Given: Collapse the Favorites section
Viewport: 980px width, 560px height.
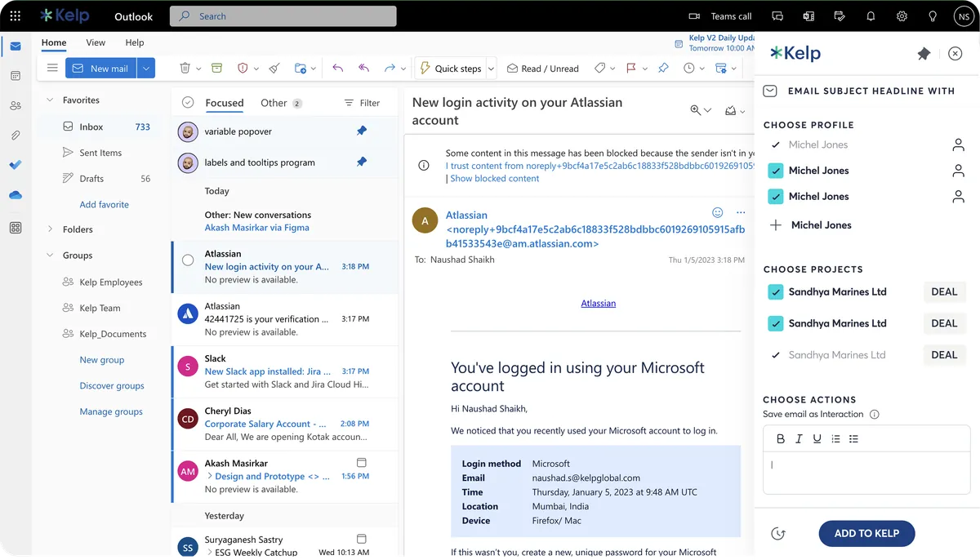Looking at the screenshot, I should (50, 100).
